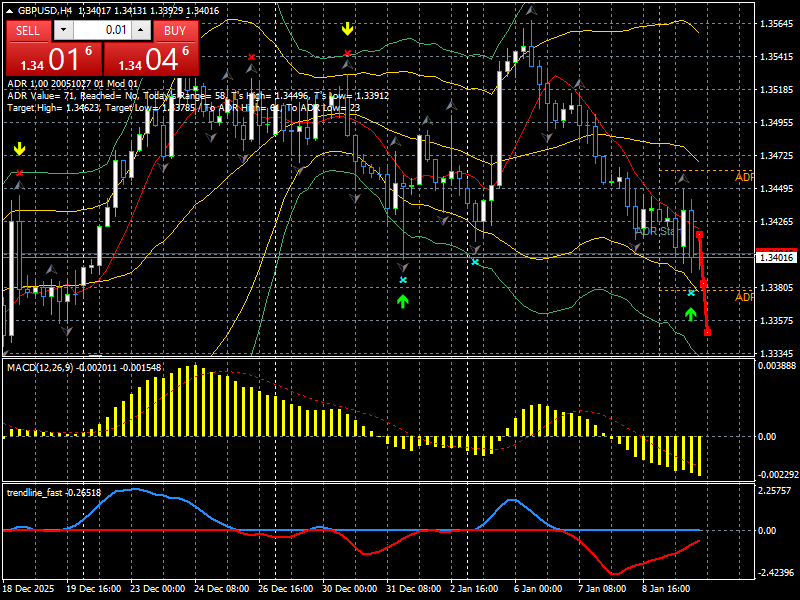This screenshot has height=600, width=800.
Task: Select the red cross marker near 24 Dec 08:00
Action: [251, 57]
